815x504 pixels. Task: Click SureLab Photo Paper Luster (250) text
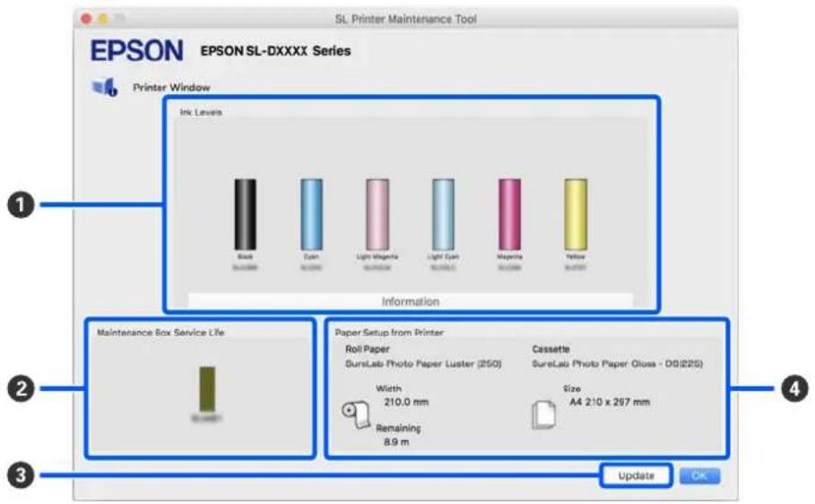423,363
